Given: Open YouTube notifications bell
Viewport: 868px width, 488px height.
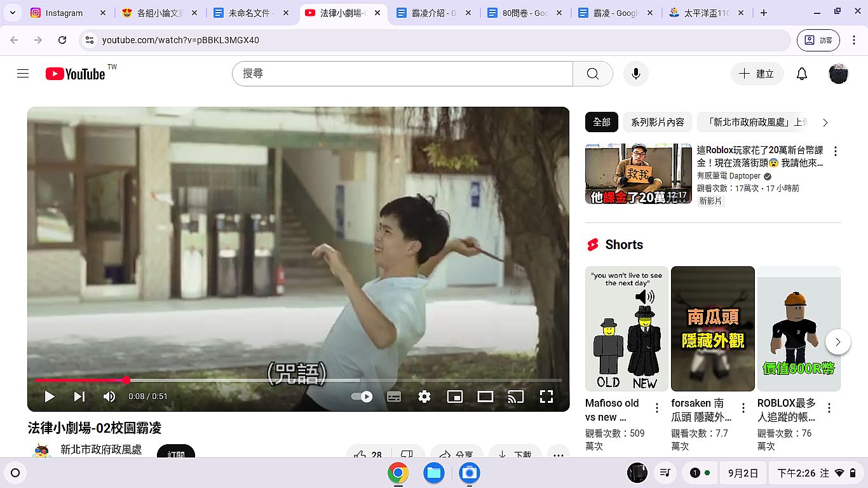Looking at the screenshot, I should tap(802, 74).
